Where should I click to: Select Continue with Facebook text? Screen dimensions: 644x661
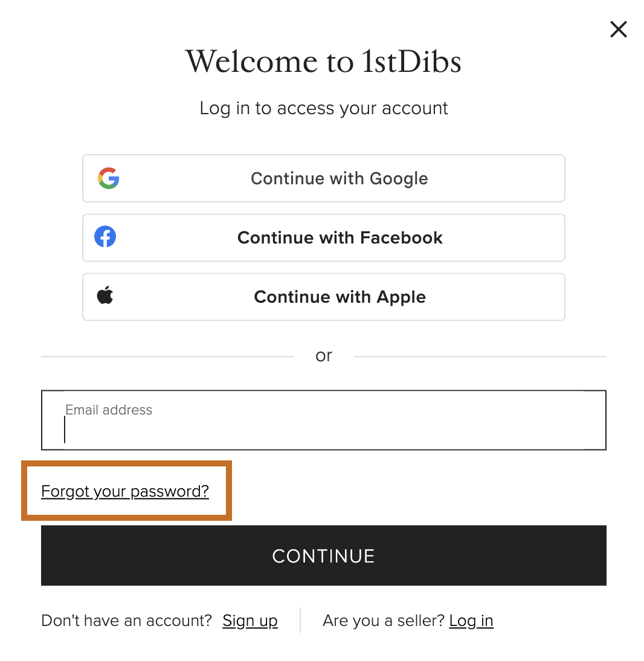[x=340, y=238]
